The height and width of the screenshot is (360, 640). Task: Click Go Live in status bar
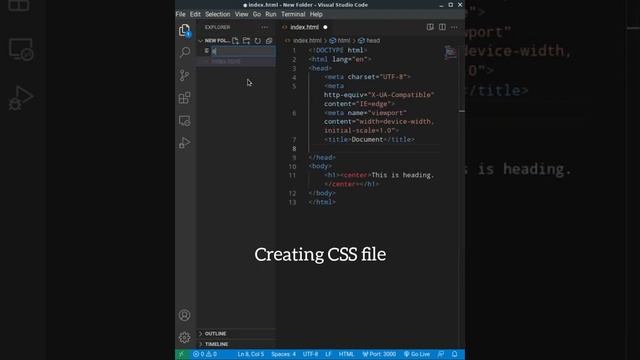click(x=417, y=354)
